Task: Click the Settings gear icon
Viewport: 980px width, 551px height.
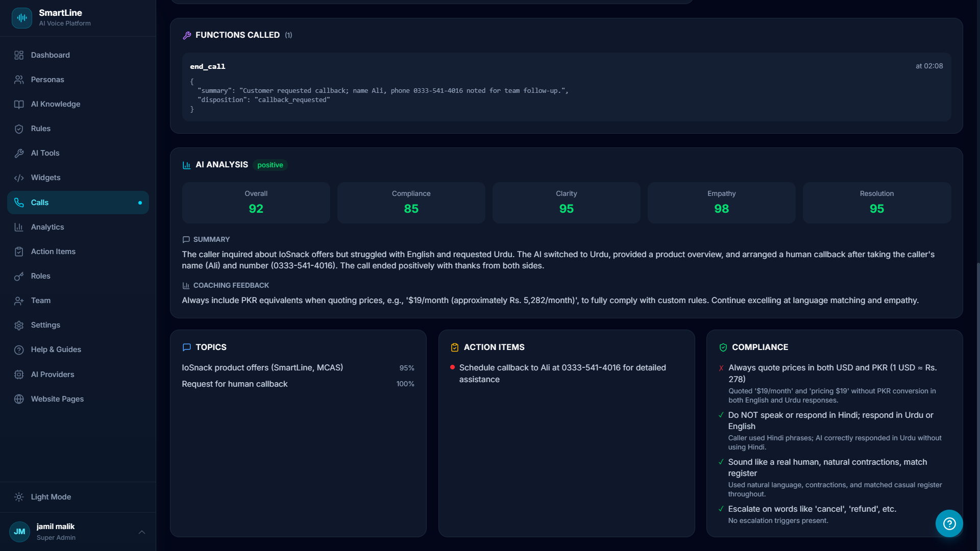Action: click(x=19, y=325)
